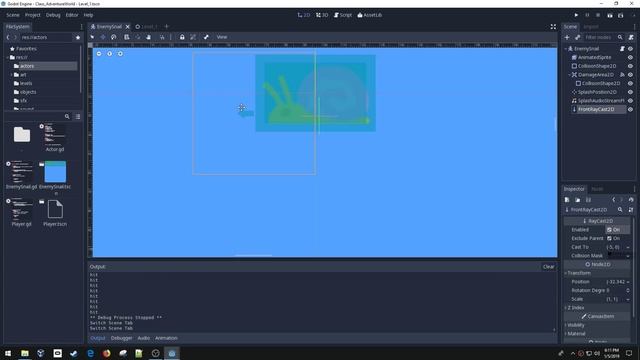The image size is (640, 360).
Task: Switch to the Script workspace
Action: pyautogui.click(x=343, y=15)
